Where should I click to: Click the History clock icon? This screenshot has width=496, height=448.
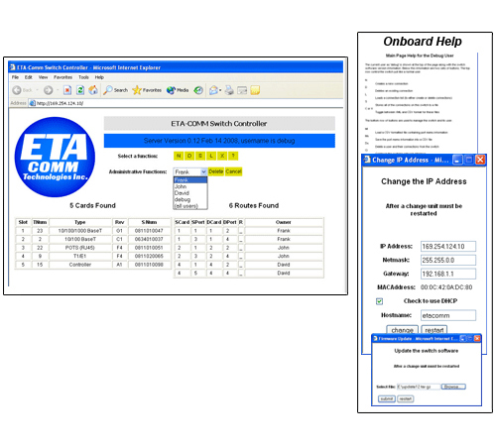pos(198,90)
